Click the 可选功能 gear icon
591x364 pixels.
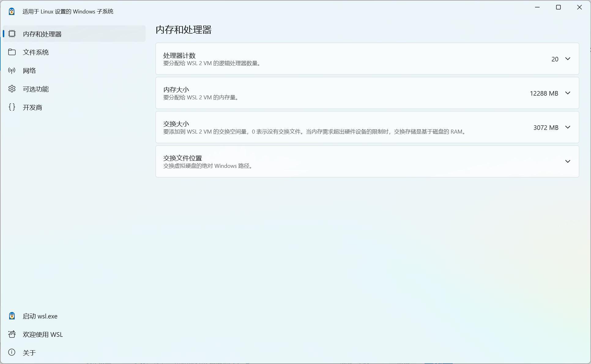[12, 89]
